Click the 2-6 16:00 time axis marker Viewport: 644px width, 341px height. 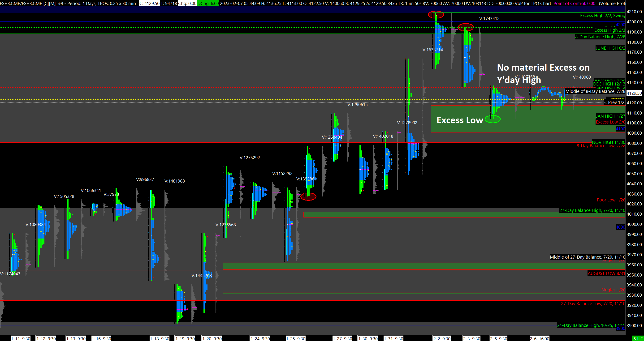pos(540,338)
